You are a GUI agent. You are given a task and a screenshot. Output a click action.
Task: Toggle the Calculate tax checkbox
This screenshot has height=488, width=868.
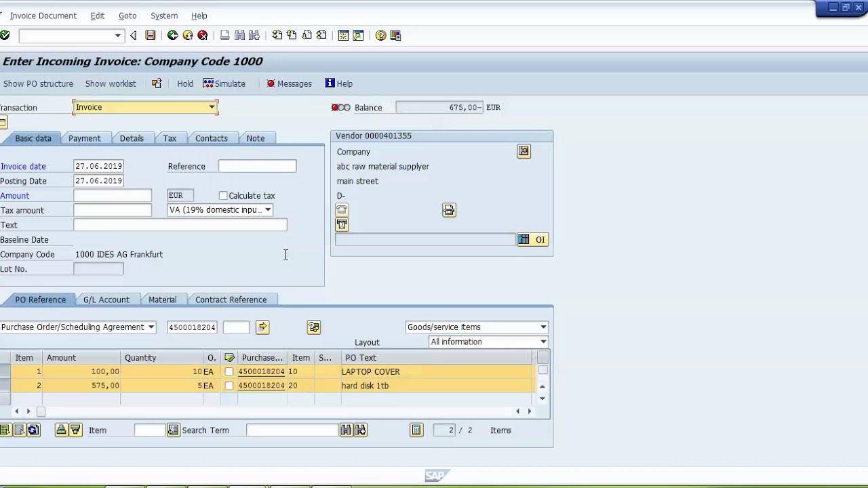pos(223,196)
